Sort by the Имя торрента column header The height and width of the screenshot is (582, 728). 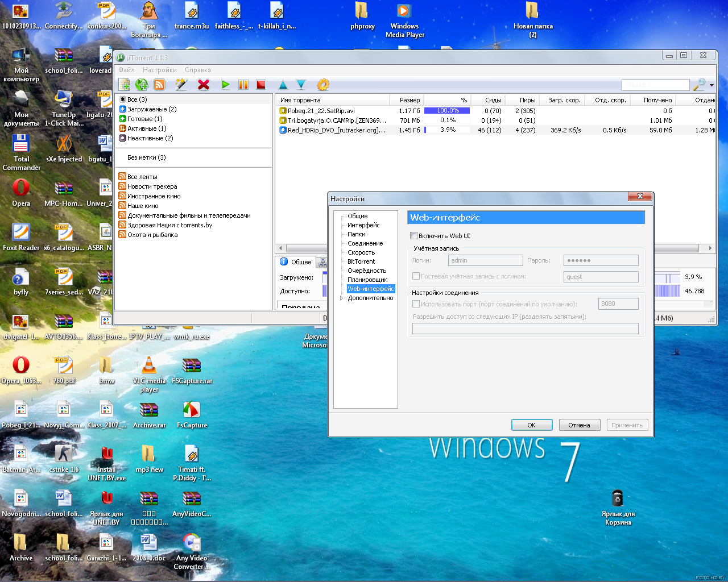tap(333, 100)
